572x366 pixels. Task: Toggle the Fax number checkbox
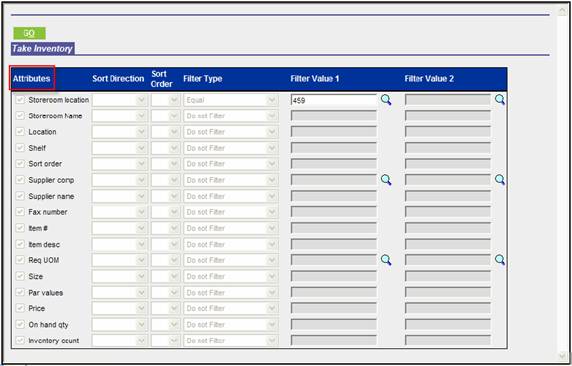[x=20, y=212]
